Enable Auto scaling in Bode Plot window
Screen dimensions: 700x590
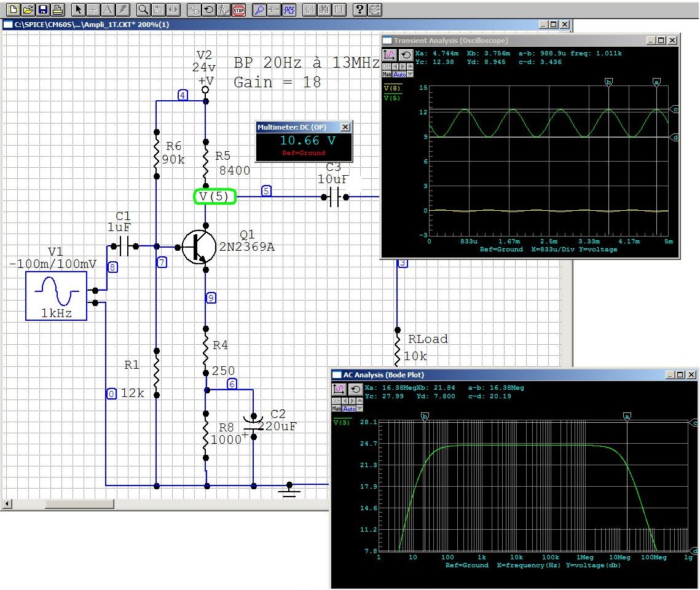coord(348,409)
